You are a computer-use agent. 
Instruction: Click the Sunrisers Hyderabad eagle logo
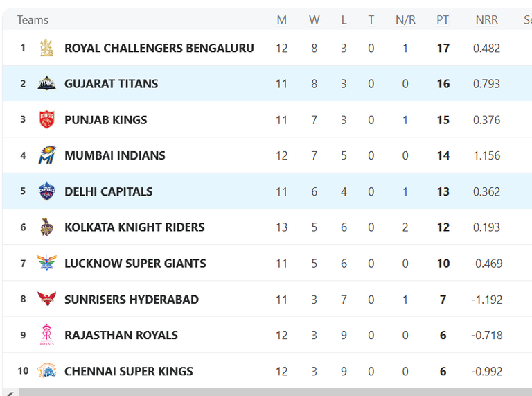pyautogui.click(x=47, y=298)
